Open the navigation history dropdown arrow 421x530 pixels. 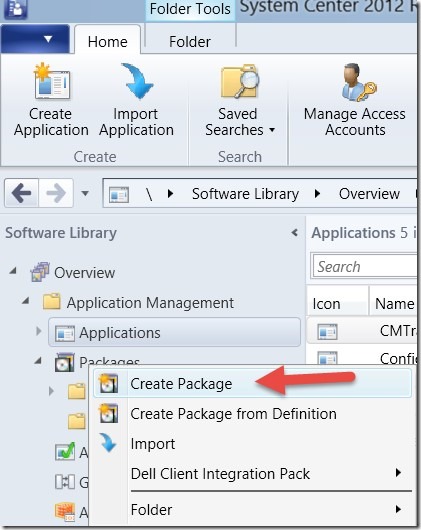pyautogui.click(x=85, y=193)
